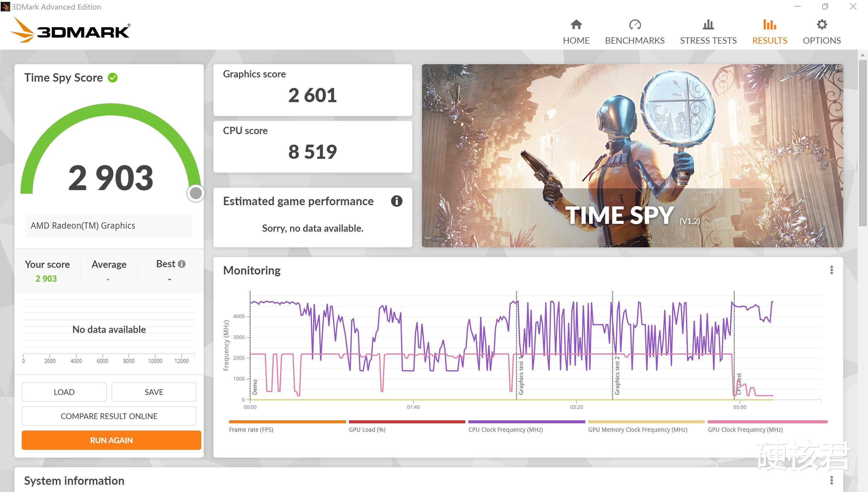Click the Time Spy banner image
Screen dimensions: 868x492
(632, 155)
